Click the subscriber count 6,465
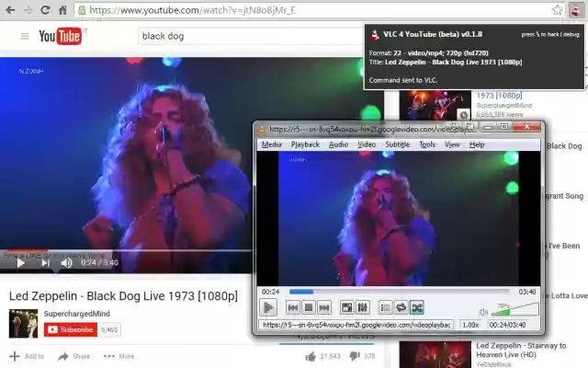The image size is (588, 368). coord(109,329)
